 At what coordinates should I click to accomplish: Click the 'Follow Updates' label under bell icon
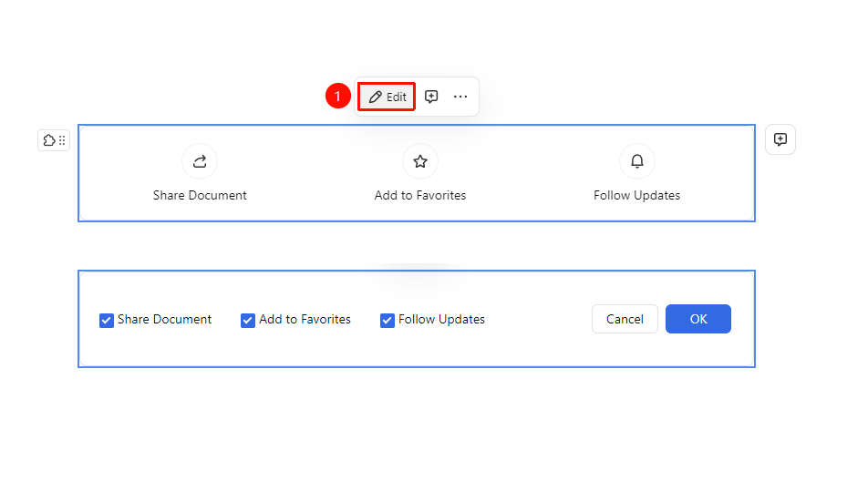(x=636, y=195)
